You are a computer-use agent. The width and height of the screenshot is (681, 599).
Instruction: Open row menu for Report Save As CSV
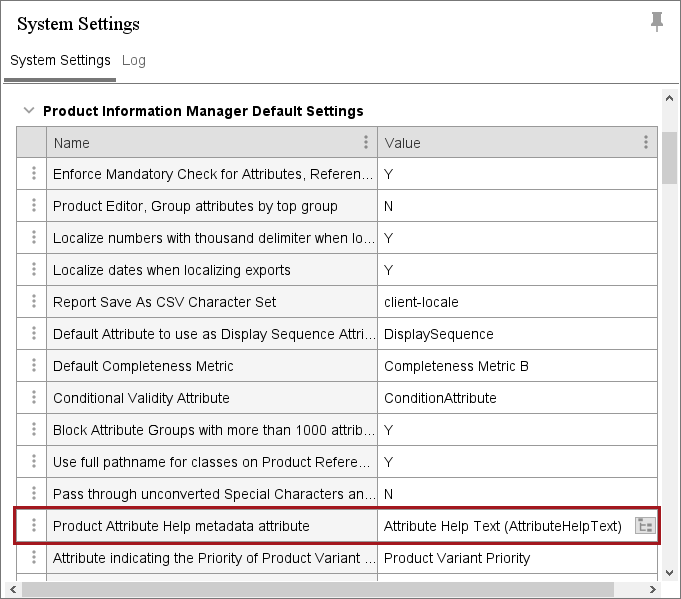pos(34,302)
